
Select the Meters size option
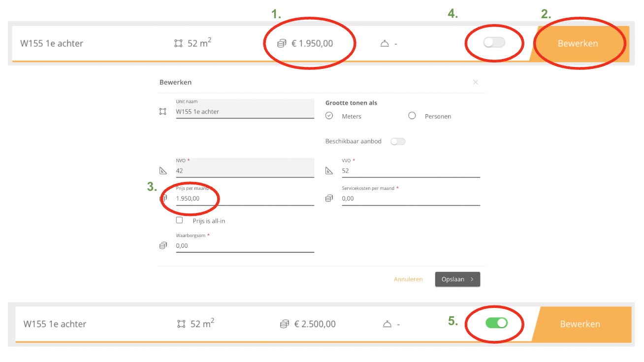[x=329, y=116]
